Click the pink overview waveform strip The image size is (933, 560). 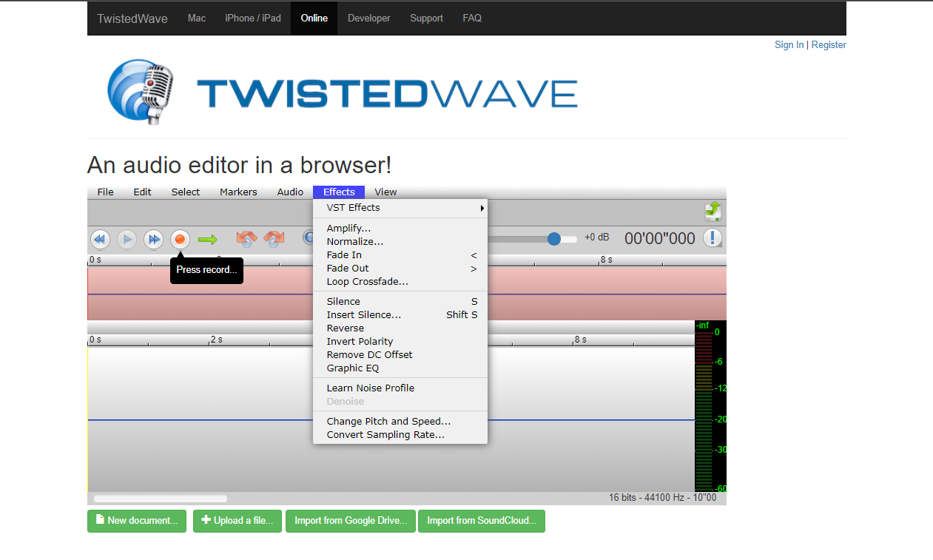pyautogui.click(x=407, y=294)
